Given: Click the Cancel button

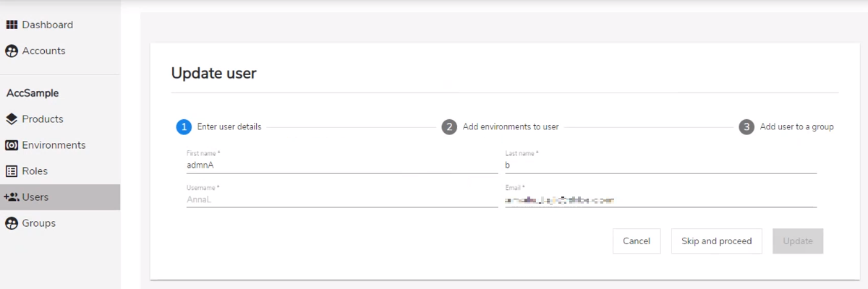Looking at the screenshot, I should [x=637, y=241].
